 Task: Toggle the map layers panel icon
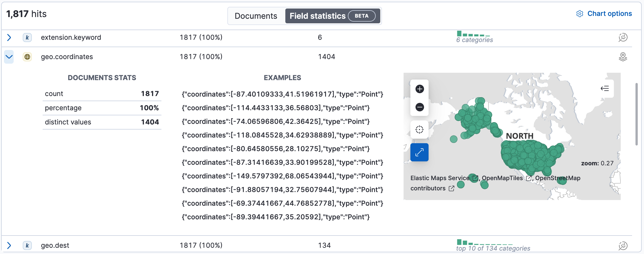[x=605, y=88]
